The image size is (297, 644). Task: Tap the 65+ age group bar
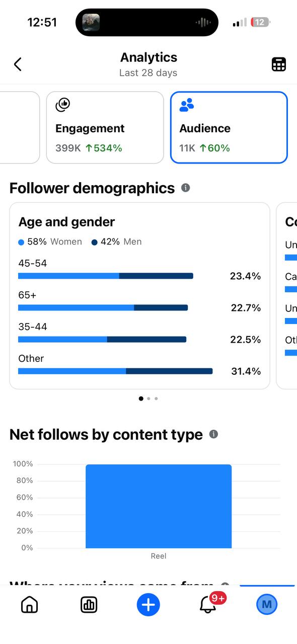(x=103, y=307)
